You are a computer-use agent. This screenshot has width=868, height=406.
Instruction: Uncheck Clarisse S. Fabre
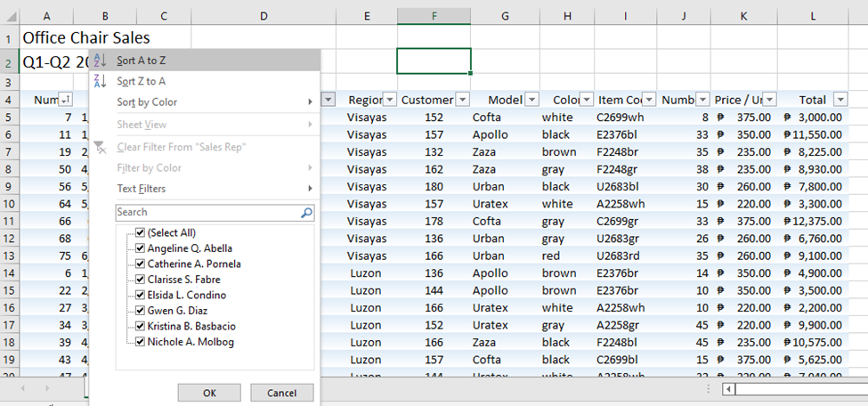[140, 280]
